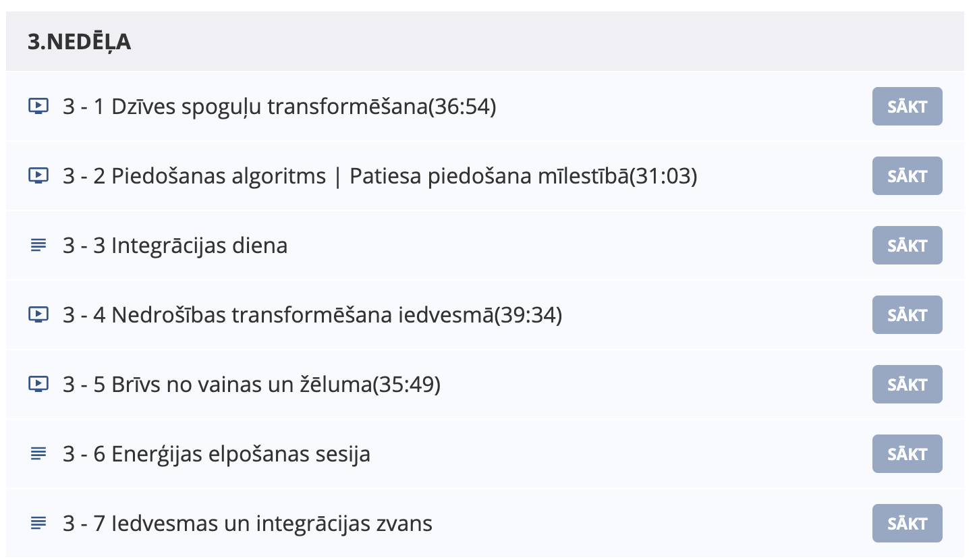Click the video icon beside Nedrošības transformēšana iedvesmā
Screen dimensions: 975x560
[x=39, y=315]
